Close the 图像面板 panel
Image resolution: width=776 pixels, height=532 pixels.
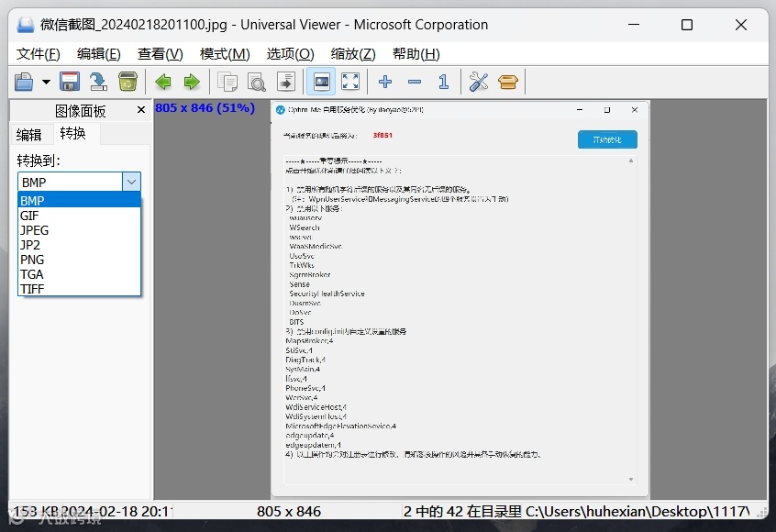pos(141,110)
